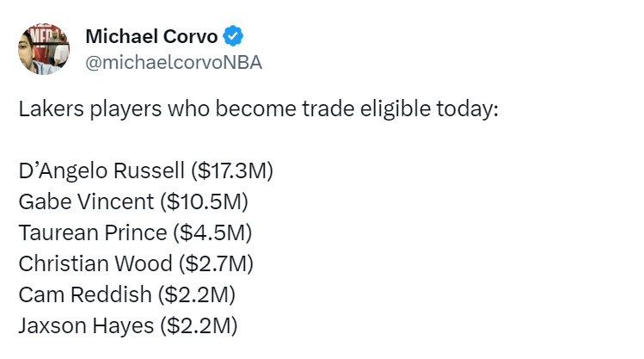Click the D'Angelo Russell name

click(x=101, y=170)
